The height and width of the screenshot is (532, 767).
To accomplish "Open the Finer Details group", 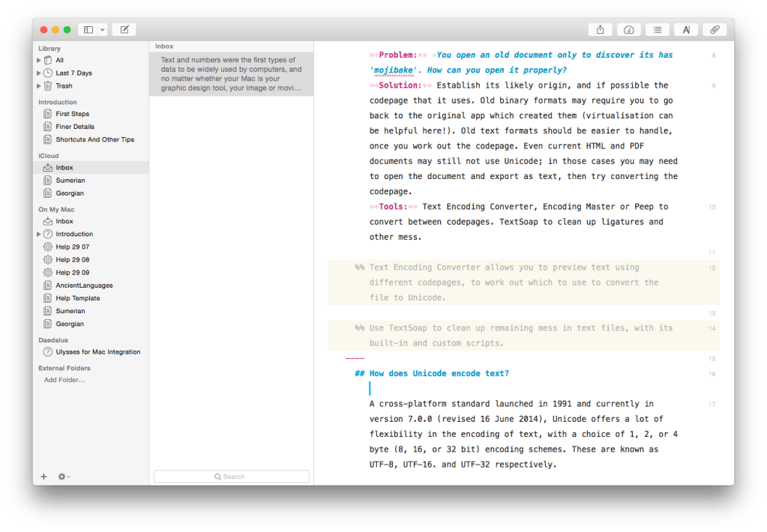I will [x=75, y=127].
